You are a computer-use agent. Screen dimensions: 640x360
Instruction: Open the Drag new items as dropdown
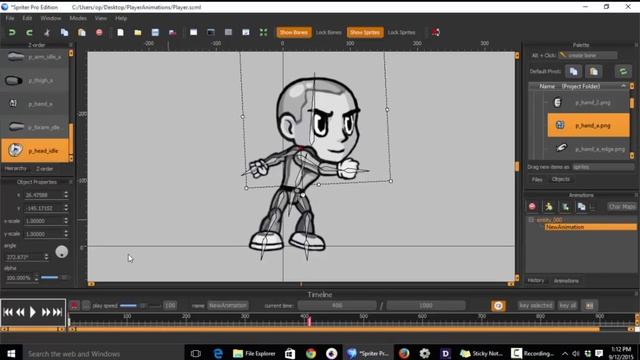[x=602, y=167]
